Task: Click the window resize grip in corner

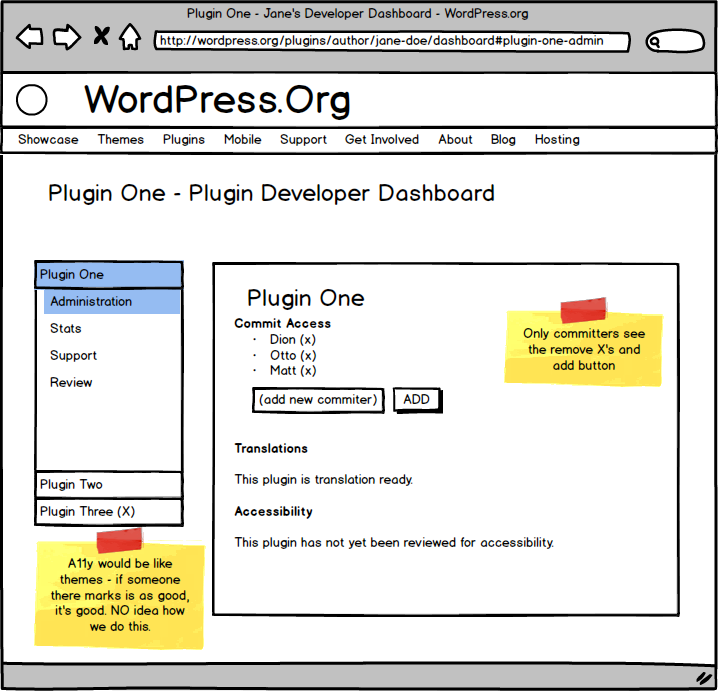Action: pyautogui.click(x=703, y=677)
